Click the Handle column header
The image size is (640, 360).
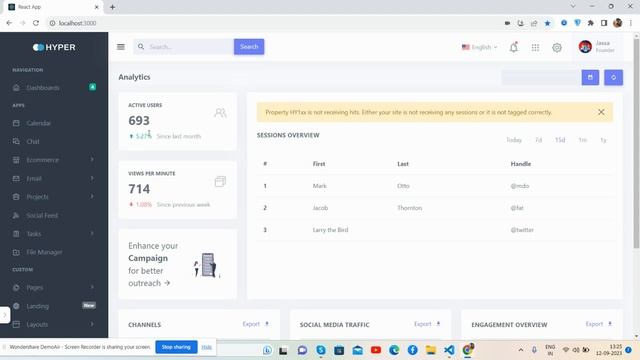coord(521,164)
